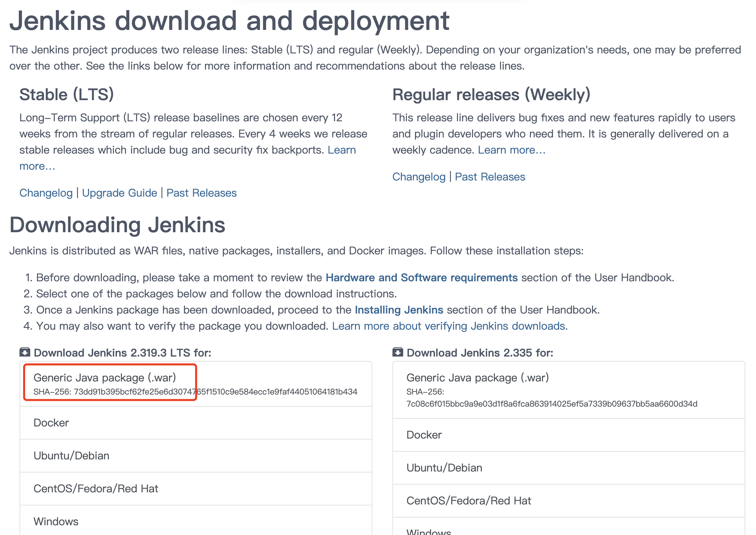Learn more about verifying Jenkins downloads
Image resolution: width=756 pixels, height=535 pixels.
pyautogui.click(x=450, y=326)
